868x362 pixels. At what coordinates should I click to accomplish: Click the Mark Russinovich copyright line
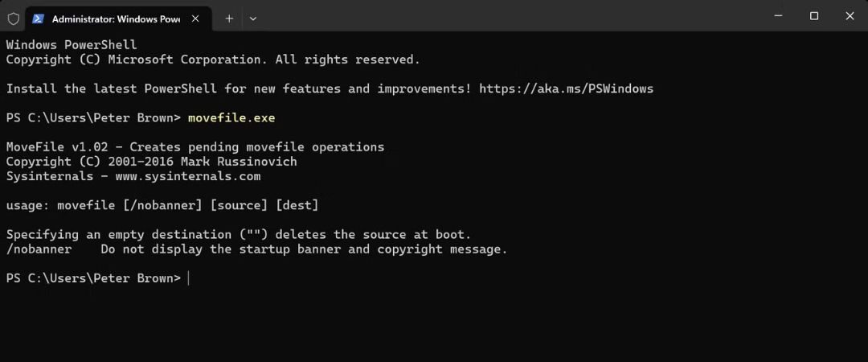point(151,162)
